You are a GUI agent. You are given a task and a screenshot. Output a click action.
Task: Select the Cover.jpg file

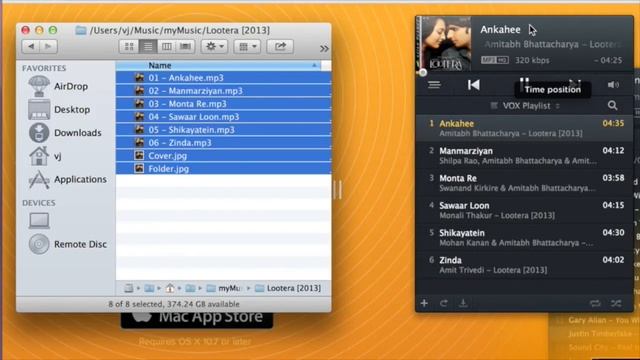pyautogui.click(x=223, y=156)
